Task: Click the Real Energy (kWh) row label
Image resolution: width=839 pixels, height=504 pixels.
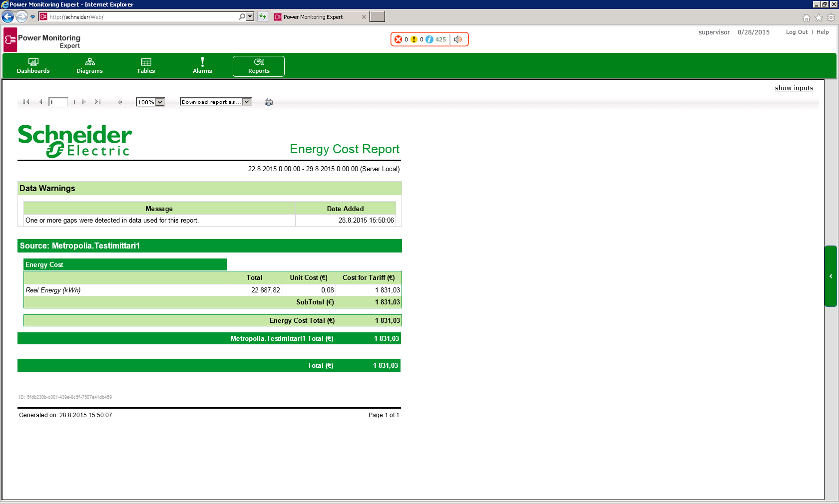Action: click(53, 290)
